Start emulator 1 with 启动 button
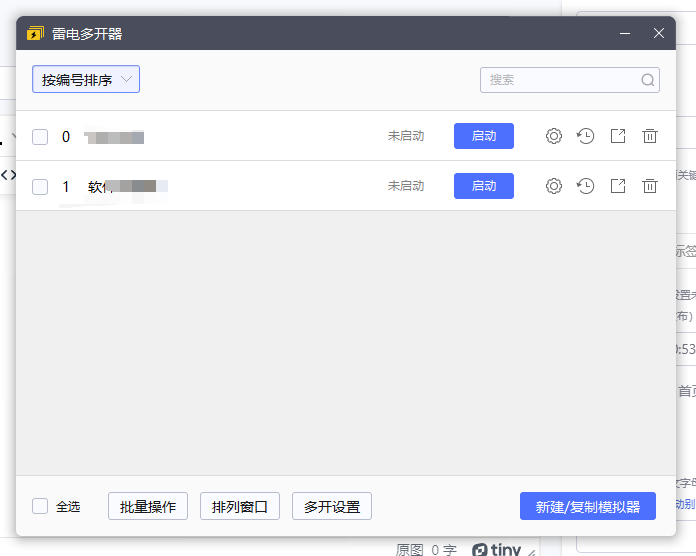The height and width of the screenshot is (556, 696). pos(484,186)
